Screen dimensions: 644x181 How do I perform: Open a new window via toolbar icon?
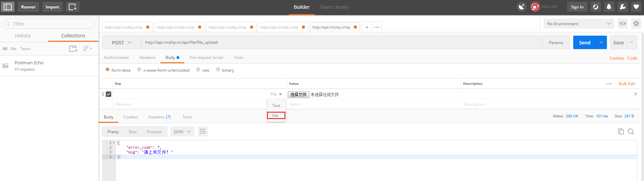(72, 7)
